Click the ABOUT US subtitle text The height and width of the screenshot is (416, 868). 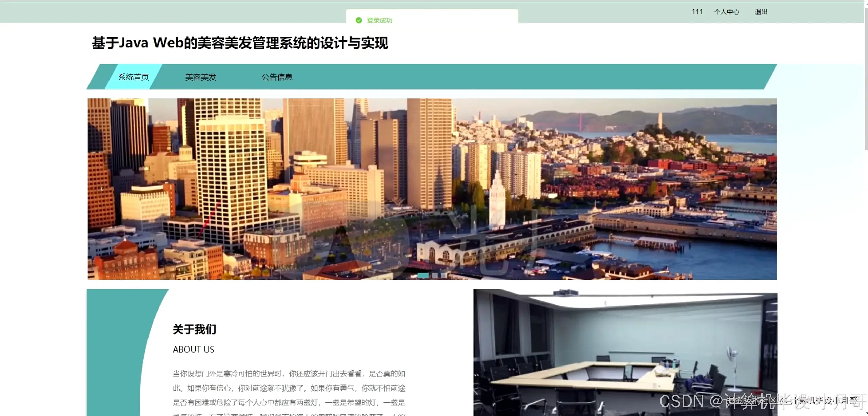(194, 350)
